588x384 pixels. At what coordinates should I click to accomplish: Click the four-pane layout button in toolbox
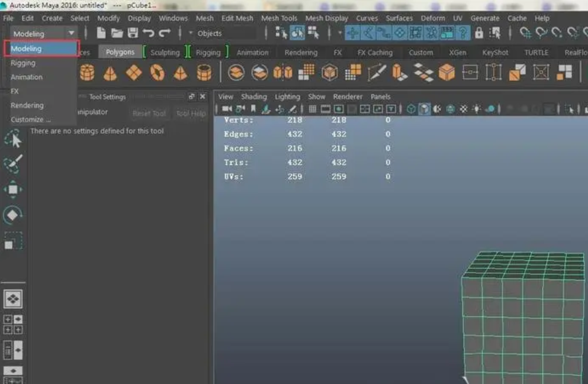(13, 324)
